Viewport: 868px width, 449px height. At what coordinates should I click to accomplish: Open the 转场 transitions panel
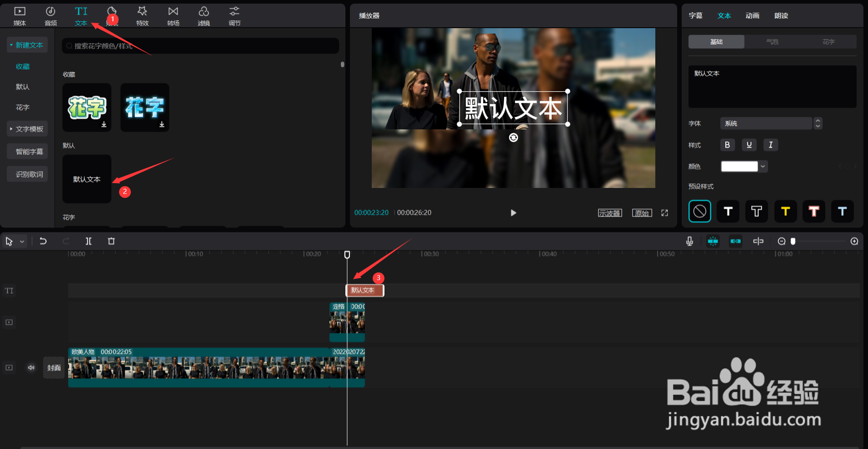[173, 16]
